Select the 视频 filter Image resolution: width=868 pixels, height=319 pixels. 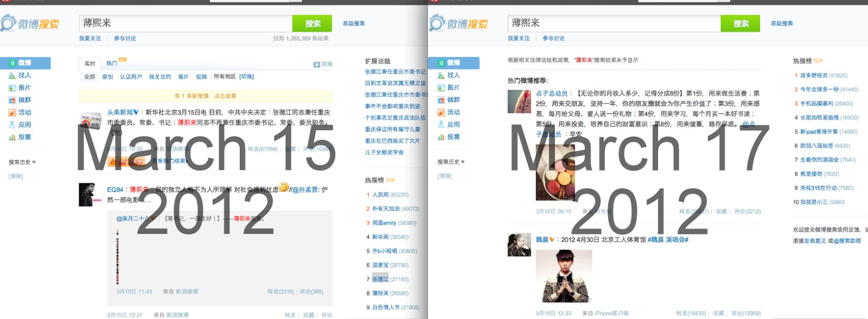pos(201,77)
